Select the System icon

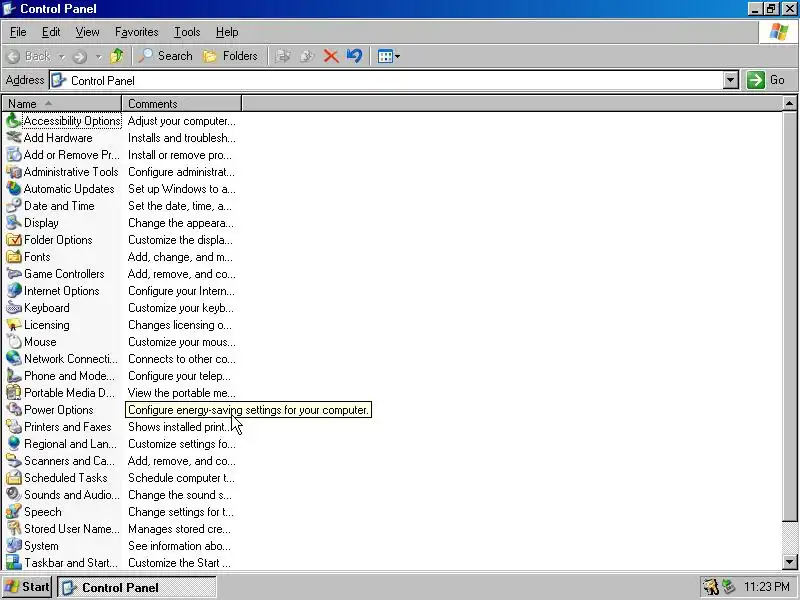(13, 546)
